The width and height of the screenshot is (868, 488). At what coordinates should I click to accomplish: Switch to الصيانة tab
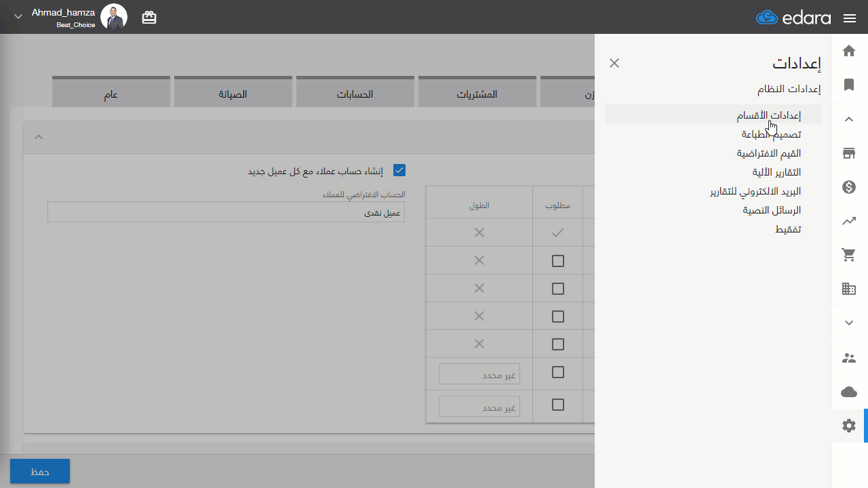click(233, 92)
